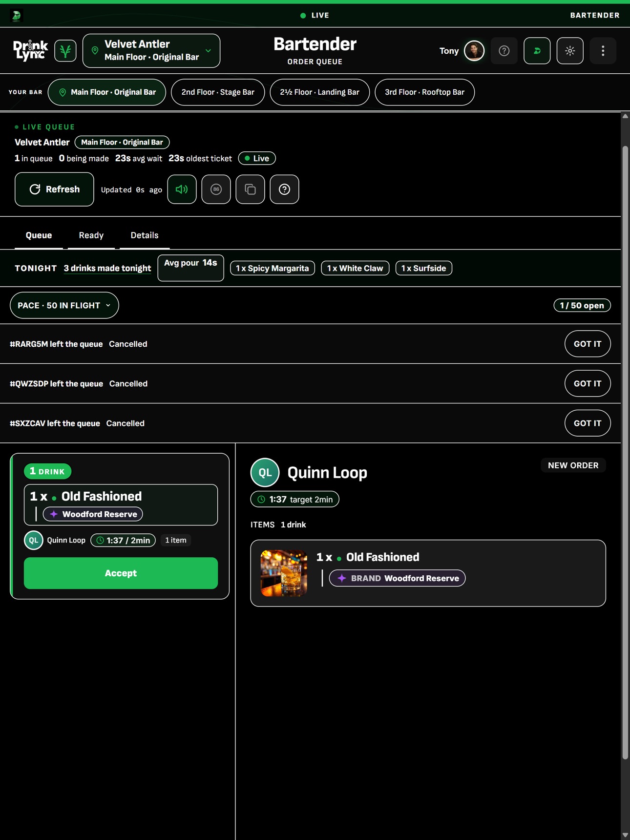Click Tony's profile avatar
This screenshot has width=630, height=840.
click(474, 51)
